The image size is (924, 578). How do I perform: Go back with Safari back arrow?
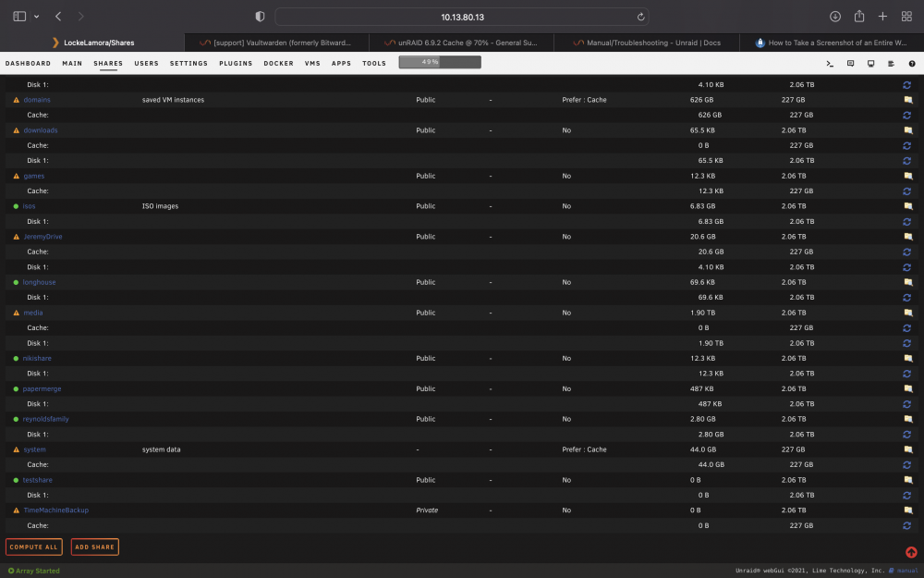coord(57,17)
